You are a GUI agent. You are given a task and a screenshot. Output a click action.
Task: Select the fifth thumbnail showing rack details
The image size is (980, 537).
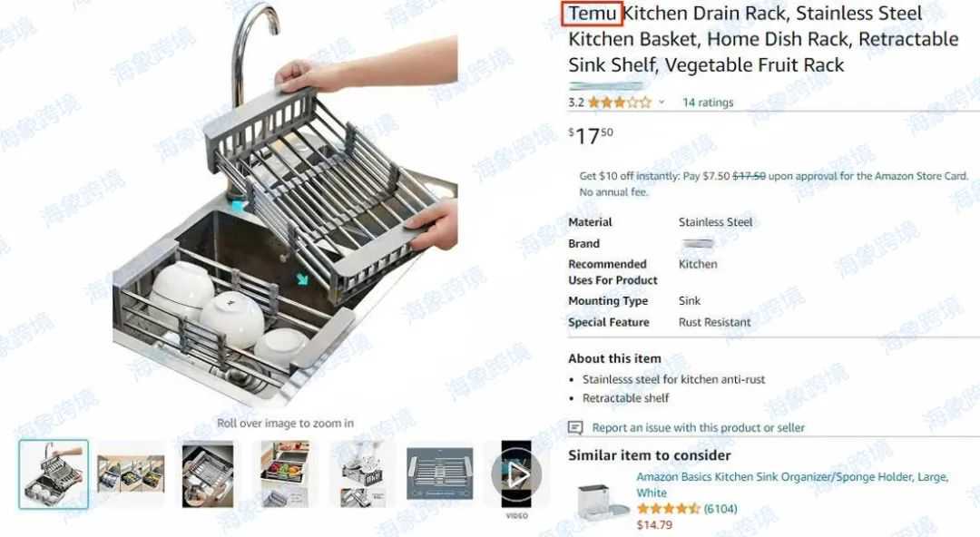(x=362, y=474)
